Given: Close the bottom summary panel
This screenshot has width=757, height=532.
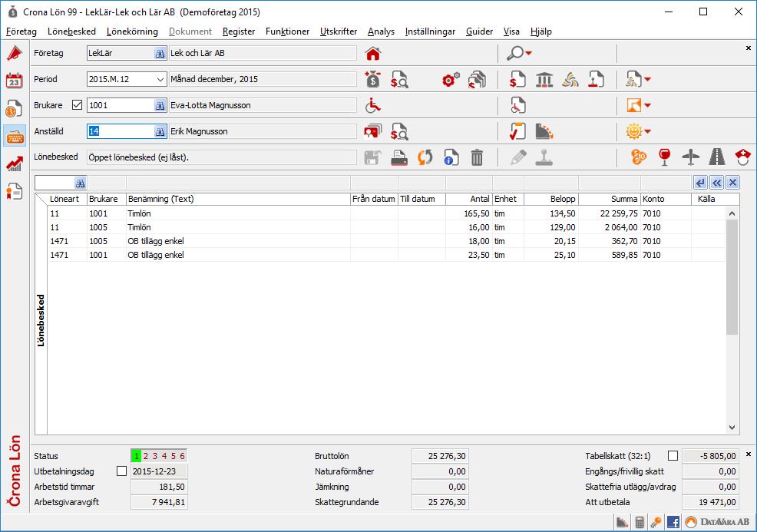Looking at the screenshot, I should pos(749,454).
